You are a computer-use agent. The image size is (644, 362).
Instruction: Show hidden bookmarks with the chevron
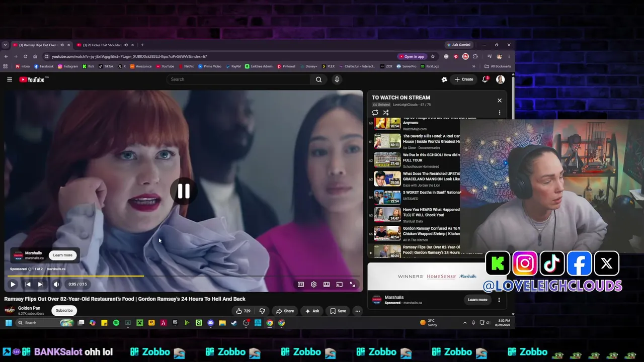click(x=473, y=66)
